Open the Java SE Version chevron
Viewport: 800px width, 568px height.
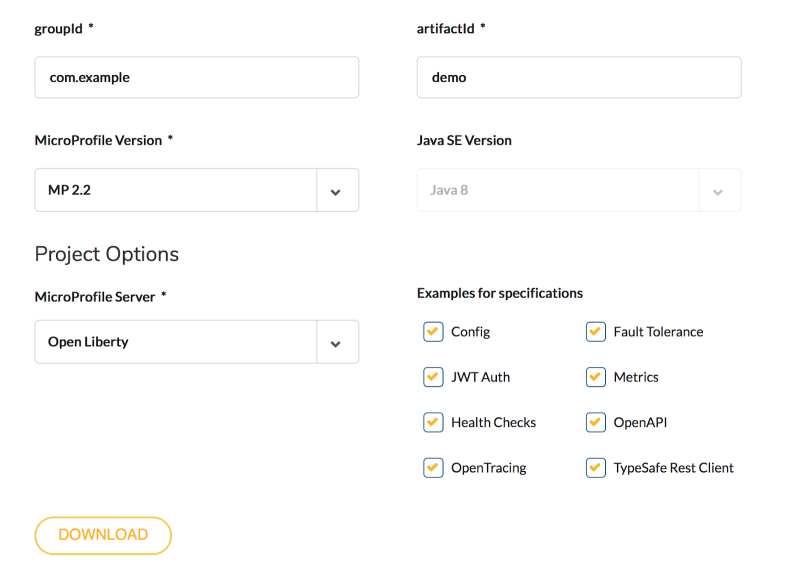point(718,192)
